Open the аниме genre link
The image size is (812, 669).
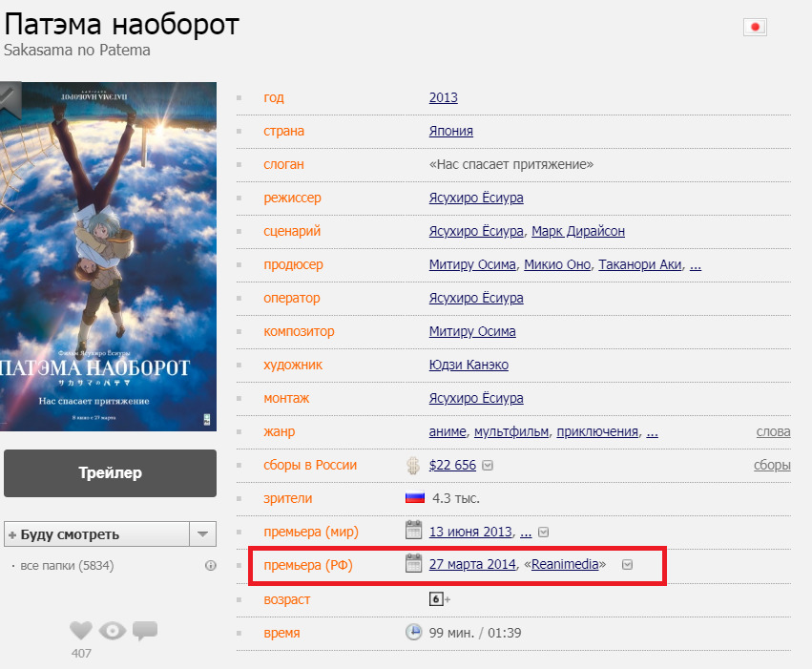[x=448, y=431]
